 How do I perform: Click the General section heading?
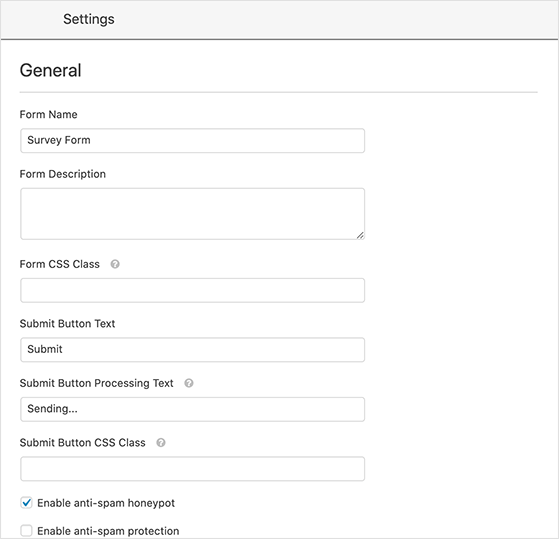(x=51, y=70)
